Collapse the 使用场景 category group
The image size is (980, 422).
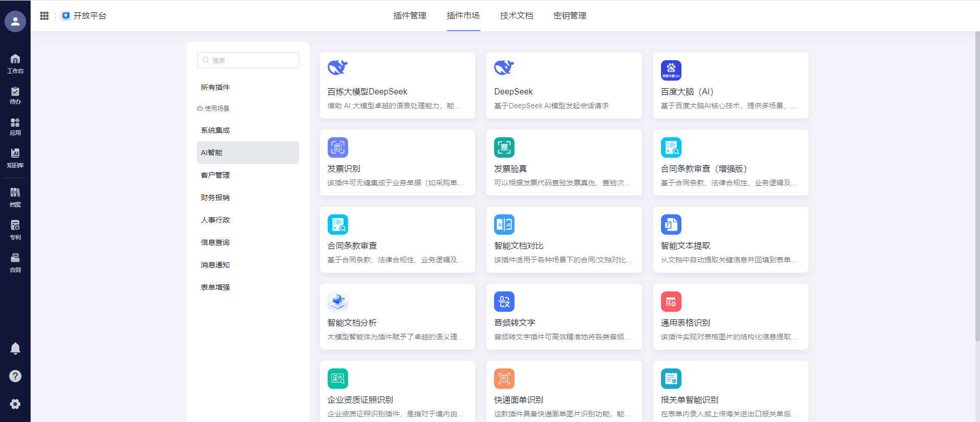(x=214, y=109)
